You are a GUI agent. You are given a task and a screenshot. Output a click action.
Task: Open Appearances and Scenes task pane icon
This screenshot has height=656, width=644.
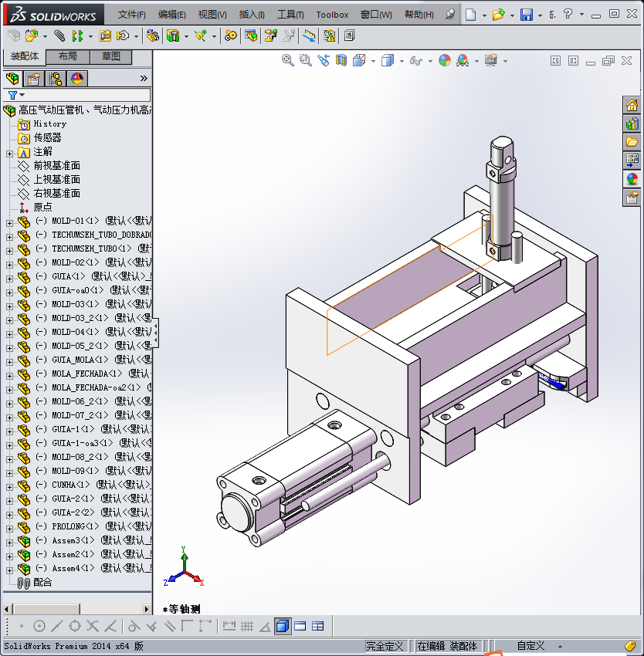(632, 178)
